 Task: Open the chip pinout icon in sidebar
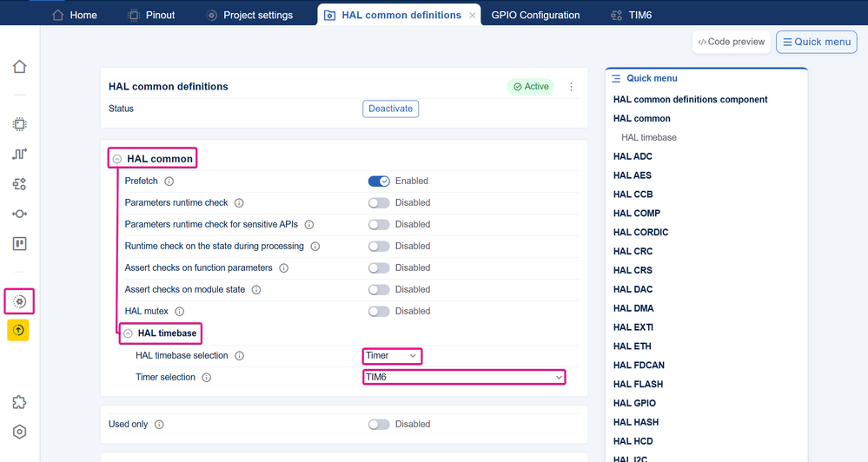(x=19, y=124)
